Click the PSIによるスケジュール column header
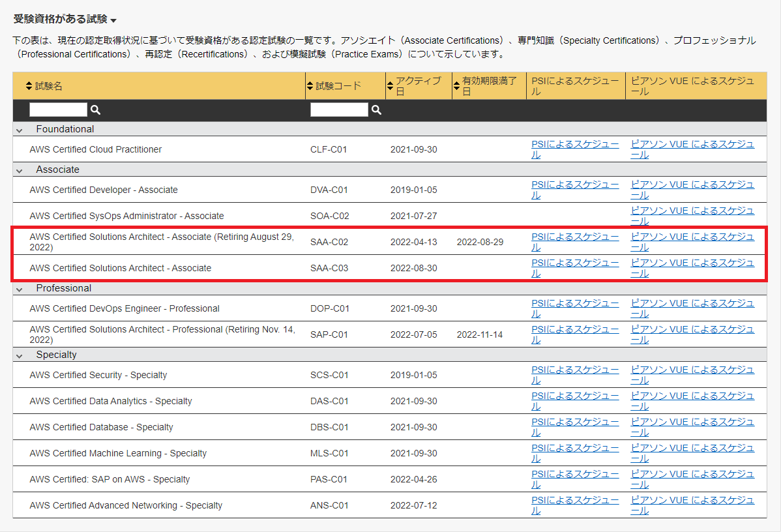Screen dimensions: 781x532 [x=575, y=85]
